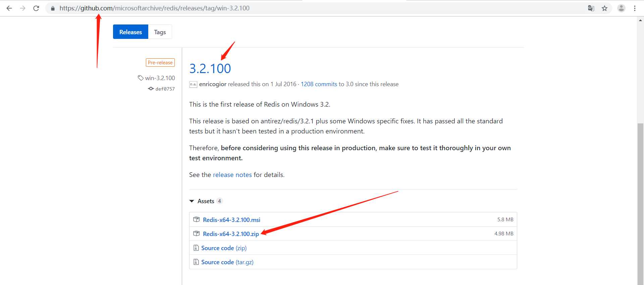Click package icon for Redis-x64-3.2.100.zip

[x=197, y=233]
